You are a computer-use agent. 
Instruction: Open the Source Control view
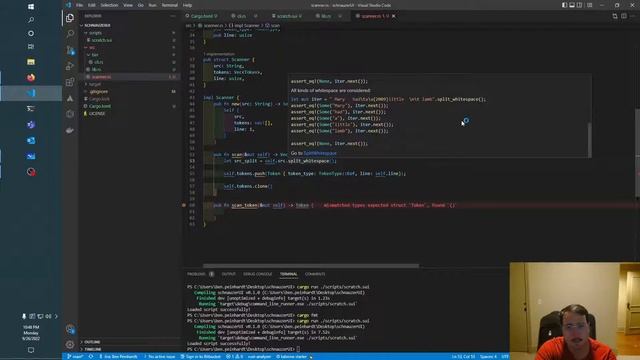coord(70,50)
